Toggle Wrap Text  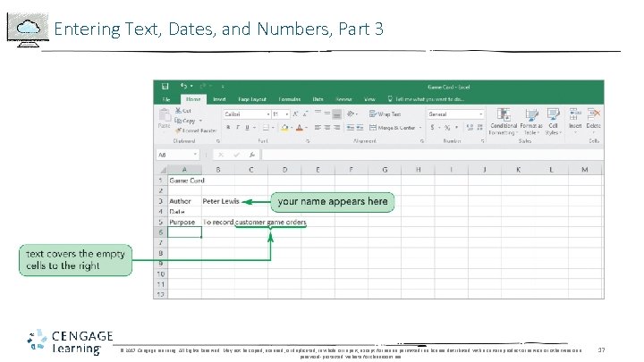point(385,114)
